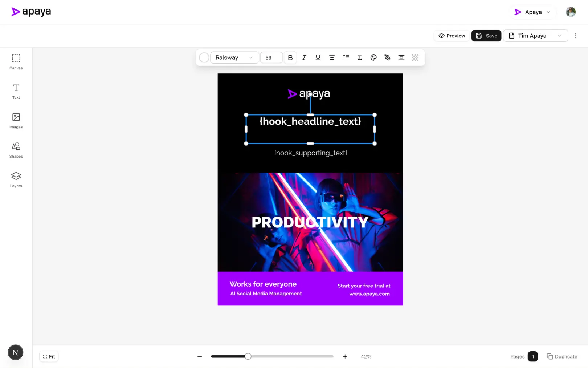Viewport: 588px width, 368px height.
Task: Click the pen highlight icon in toolbar
Action: pos(387,57)
